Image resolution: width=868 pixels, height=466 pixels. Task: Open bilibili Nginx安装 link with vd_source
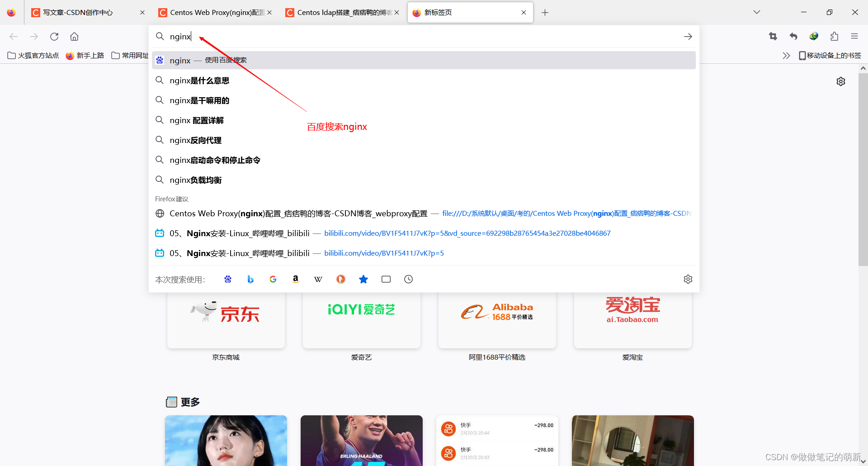[424, 233]
